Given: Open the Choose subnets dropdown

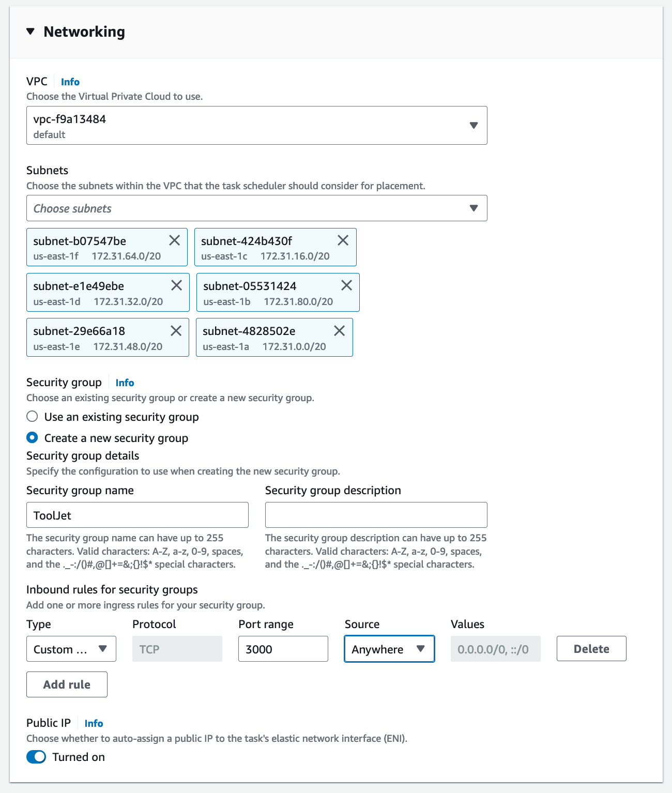Looking at the screenshot, I should [256, 208].
